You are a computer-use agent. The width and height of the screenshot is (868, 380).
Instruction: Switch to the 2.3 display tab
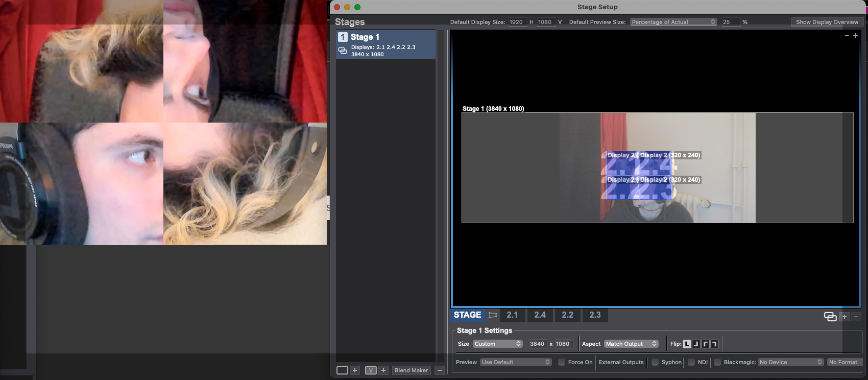click(595, 315)
